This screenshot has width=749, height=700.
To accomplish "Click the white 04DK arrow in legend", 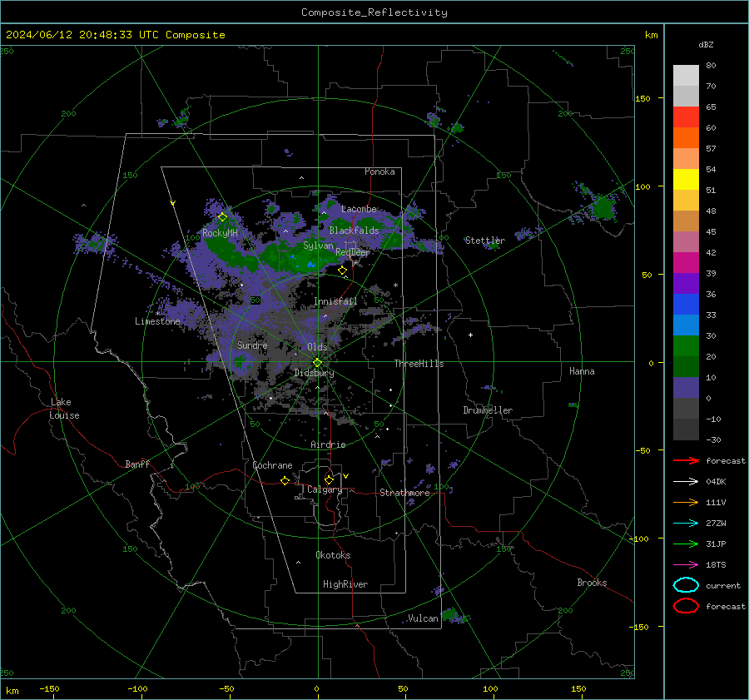I will point(686,481).
